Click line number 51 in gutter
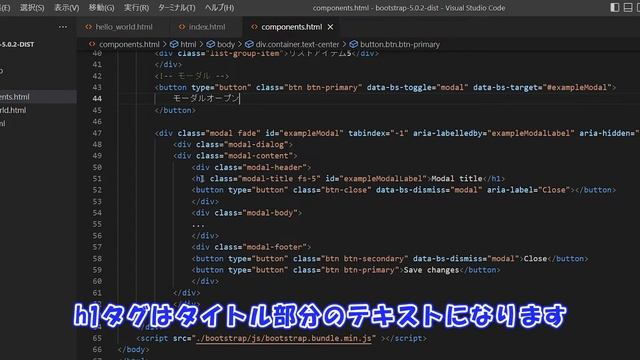 coord(97,178)
